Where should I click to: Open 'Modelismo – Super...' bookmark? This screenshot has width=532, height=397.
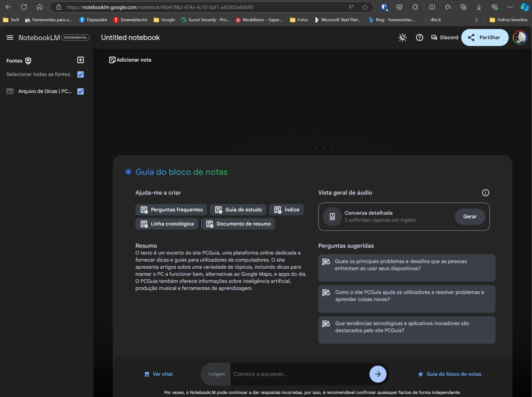(x=259, y=20)
